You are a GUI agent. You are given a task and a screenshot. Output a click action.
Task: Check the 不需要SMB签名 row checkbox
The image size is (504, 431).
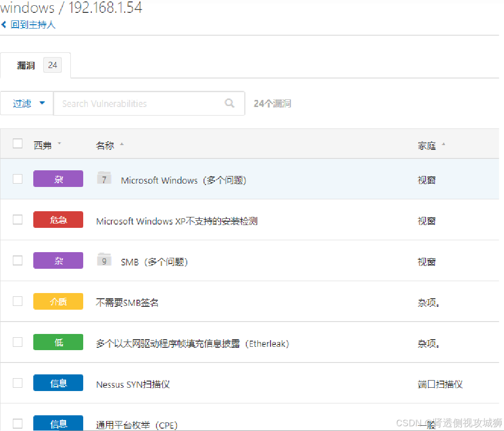(18, 301)
